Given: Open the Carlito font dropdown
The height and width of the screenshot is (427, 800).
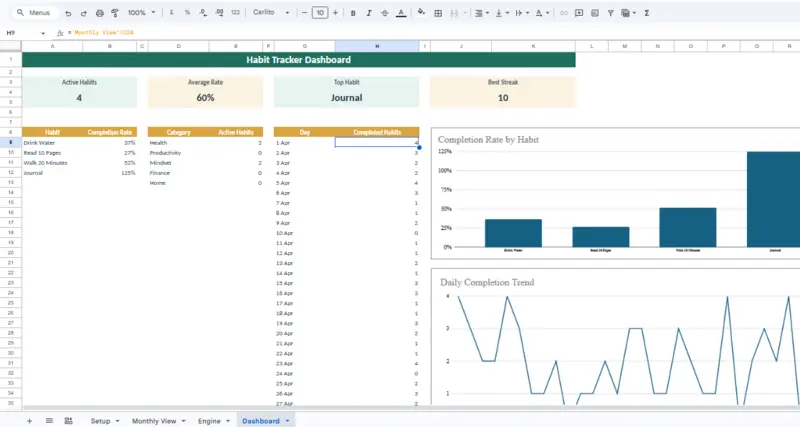Looking at the screenshot, I should click(271, 13).
